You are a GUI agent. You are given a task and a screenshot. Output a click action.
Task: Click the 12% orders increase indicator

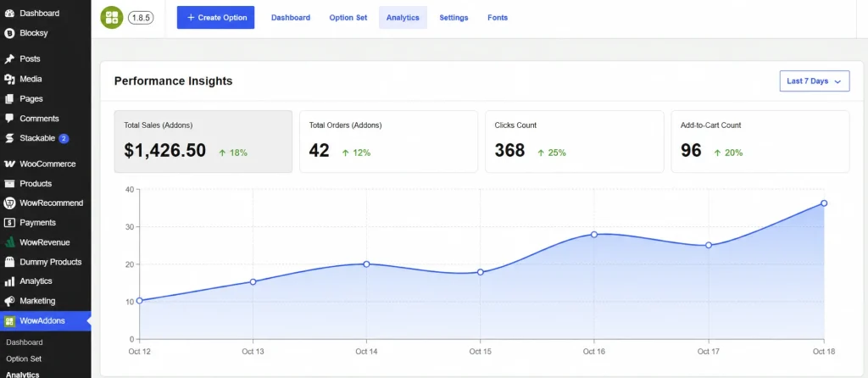coord(356,153)
